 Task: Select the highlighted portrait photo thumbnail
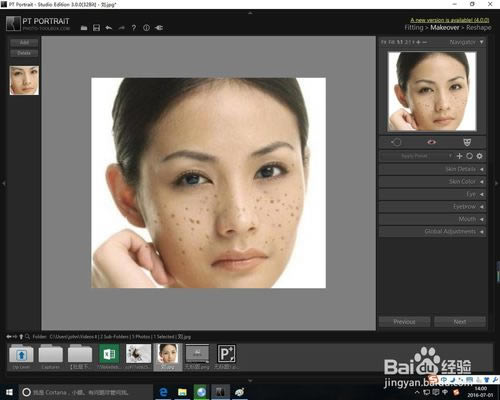tap(168, 357)
